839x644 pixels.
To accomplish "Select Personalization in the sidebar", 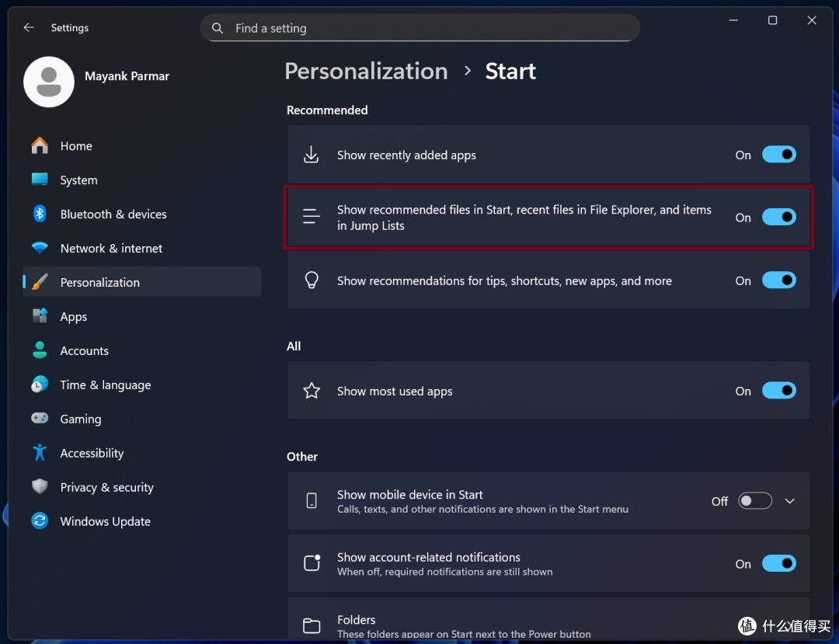I will click(142, 283).
